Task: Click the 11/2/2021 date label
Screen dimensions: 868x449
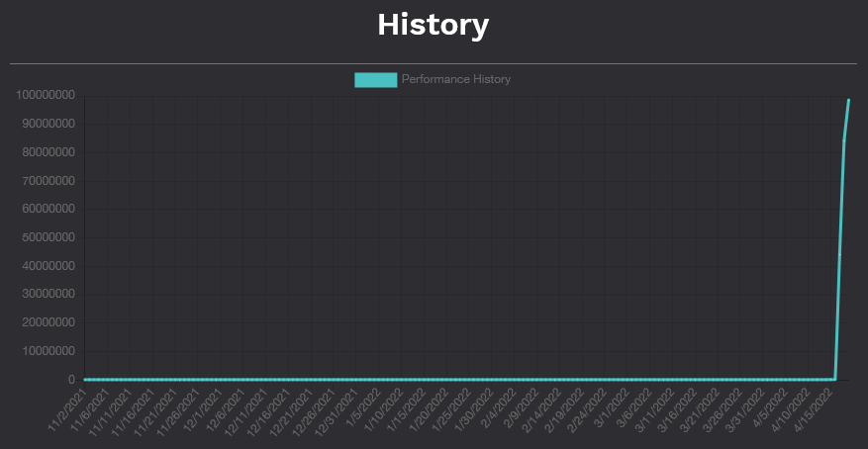Action: pos(68,409)
